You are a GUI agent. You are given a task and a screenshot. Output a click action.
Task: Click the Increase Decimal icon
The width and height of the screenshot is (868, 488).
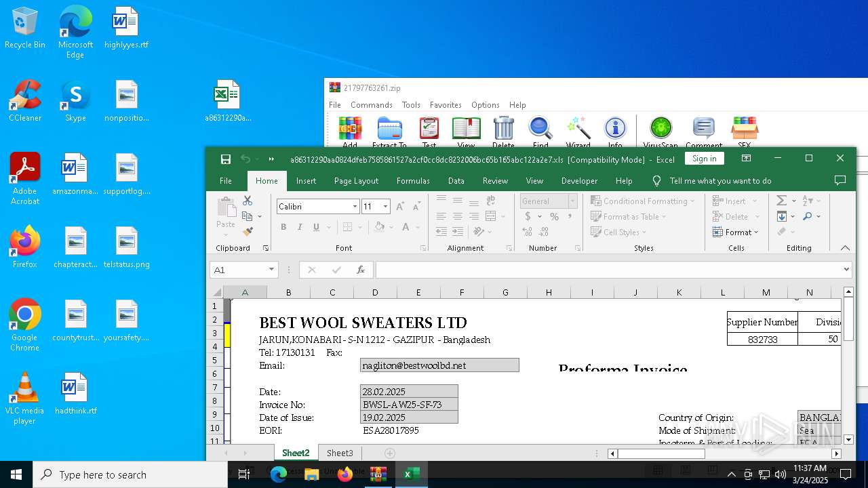(528, 232)
